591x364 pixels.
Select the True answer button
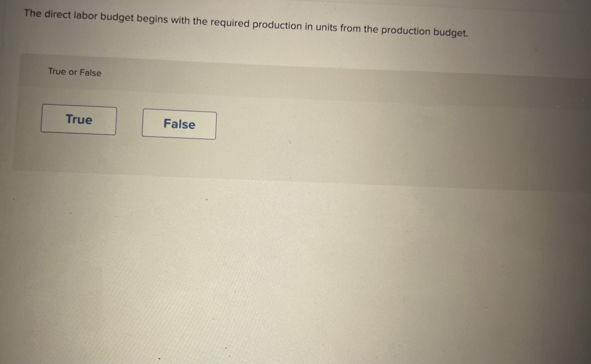(x=79, y=120)
